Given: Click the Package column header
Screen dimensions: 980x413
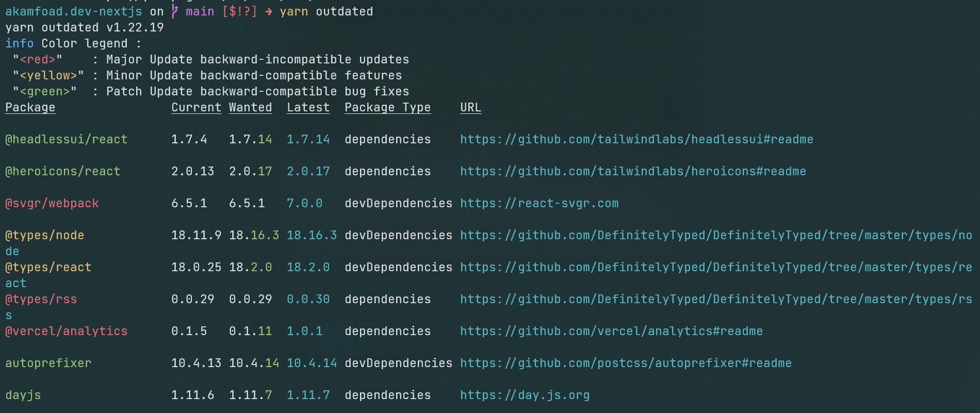Looking at the screenshot, I should 30,107.
